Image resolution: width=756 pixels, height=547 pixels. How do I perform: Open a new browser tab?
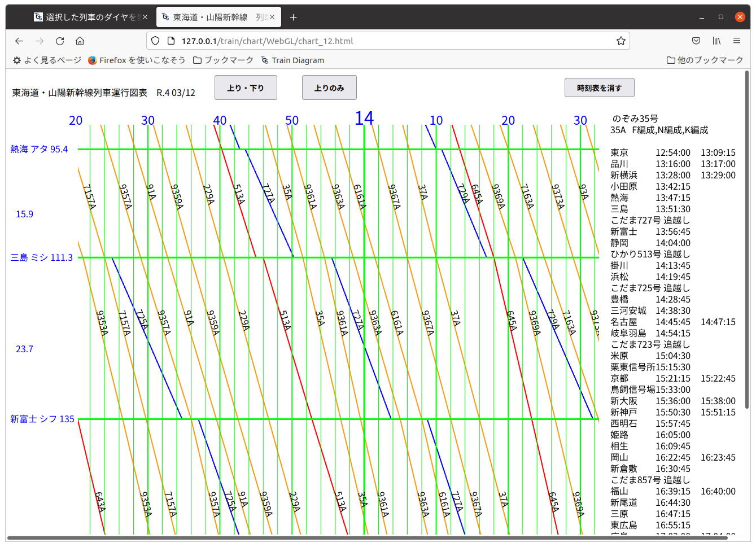pyautogui.click(x=293, y=17)
